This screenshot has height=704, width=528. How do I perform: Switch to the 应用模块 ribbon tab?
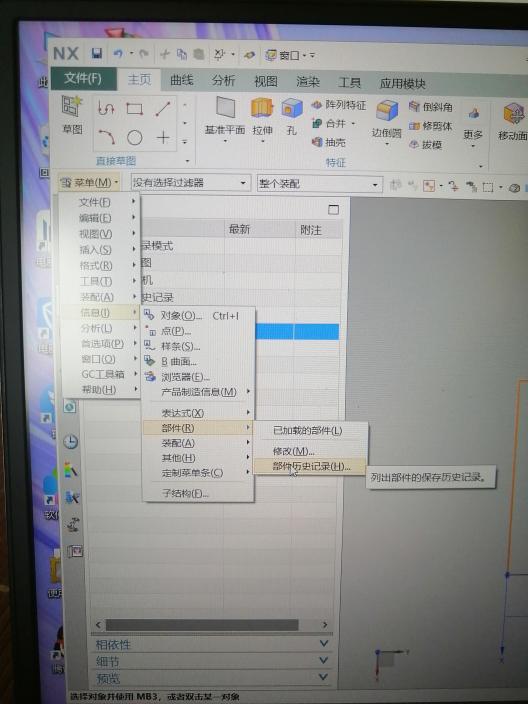click(x=403, y=84)
